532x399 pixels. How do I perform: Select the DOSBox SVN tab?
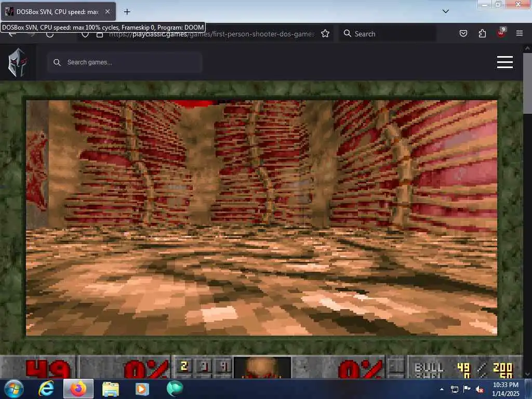(x=58, y=12)
